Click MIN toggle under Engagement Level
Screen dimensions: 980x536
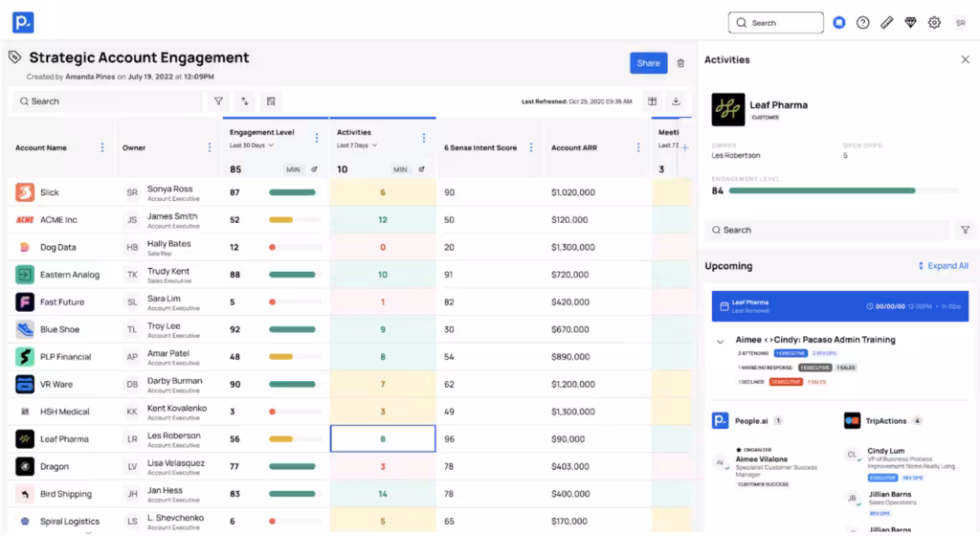[x=293, y=169]
